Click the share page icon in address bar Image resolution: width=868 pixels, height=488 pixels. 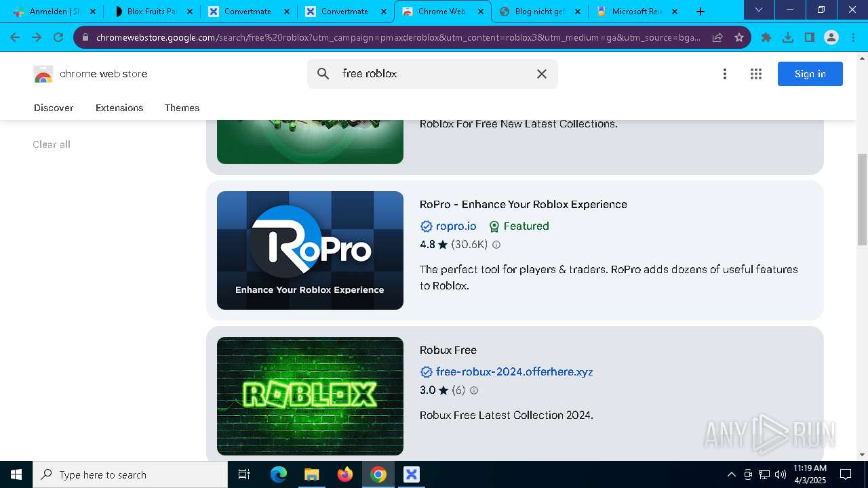(717, 37)
